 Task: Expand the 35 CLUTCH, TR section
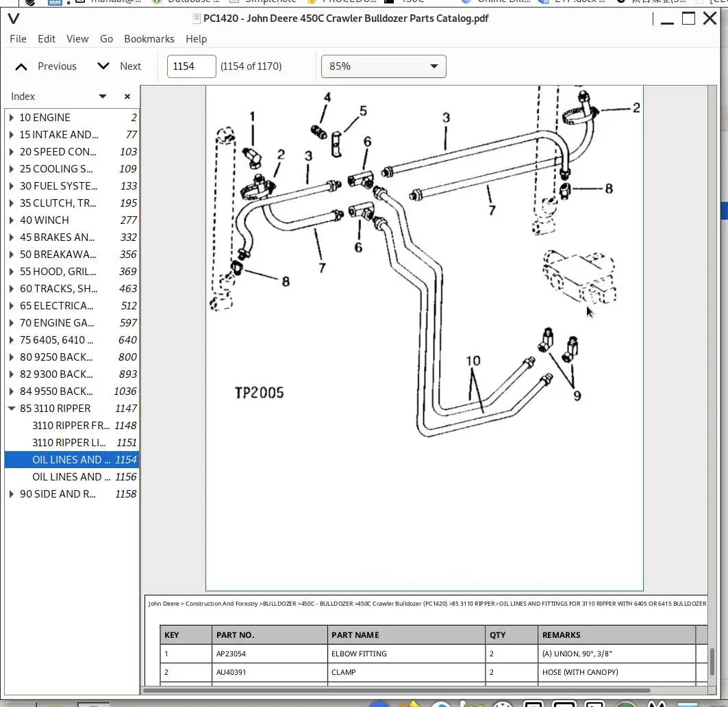click(x=12, y=203)
